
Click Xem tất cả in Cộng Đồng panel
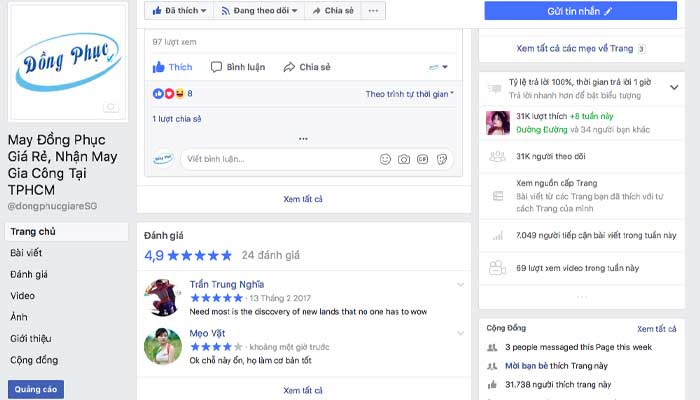pyautogui.click(x=656, y=329)
